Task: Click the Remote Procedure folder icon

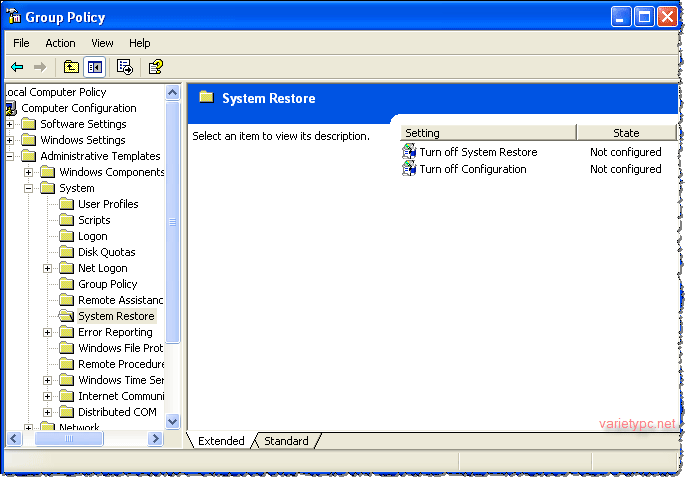Action: 66,364
